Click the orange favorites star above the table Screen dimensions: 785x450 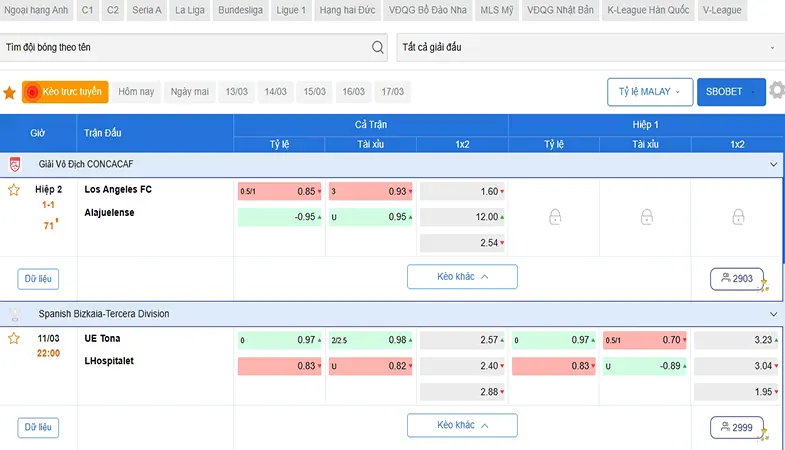[10, 93]
